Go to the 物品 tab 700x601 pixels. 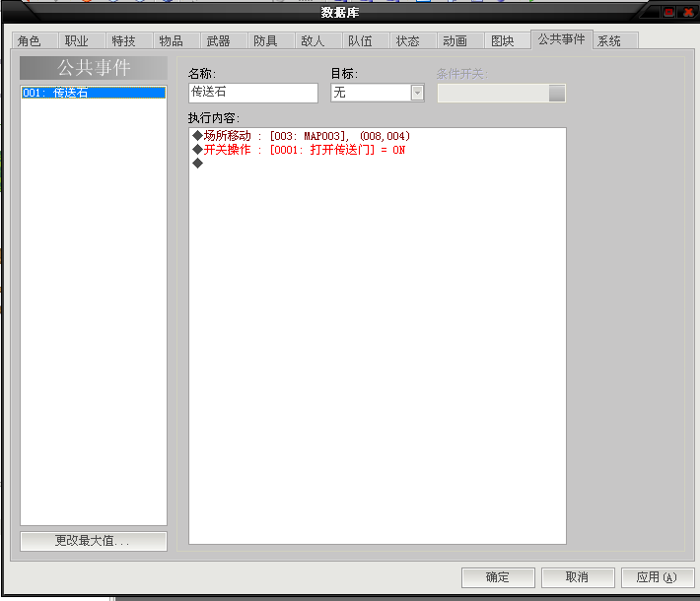point(176,41)
